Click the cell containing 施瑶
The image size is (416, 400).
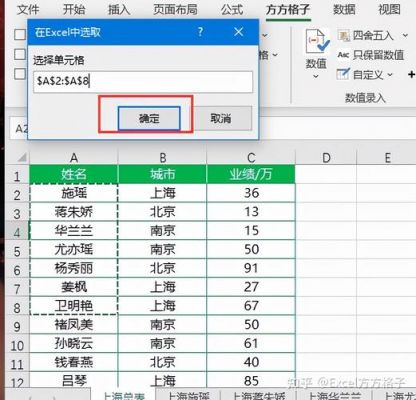[74, 193]
